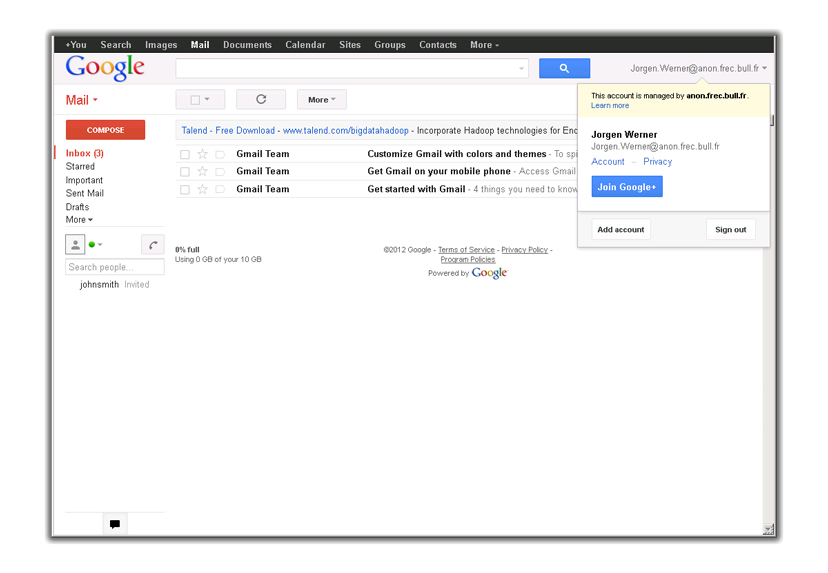Refresh the inbox with the reload icon

(x=261, y=99)
